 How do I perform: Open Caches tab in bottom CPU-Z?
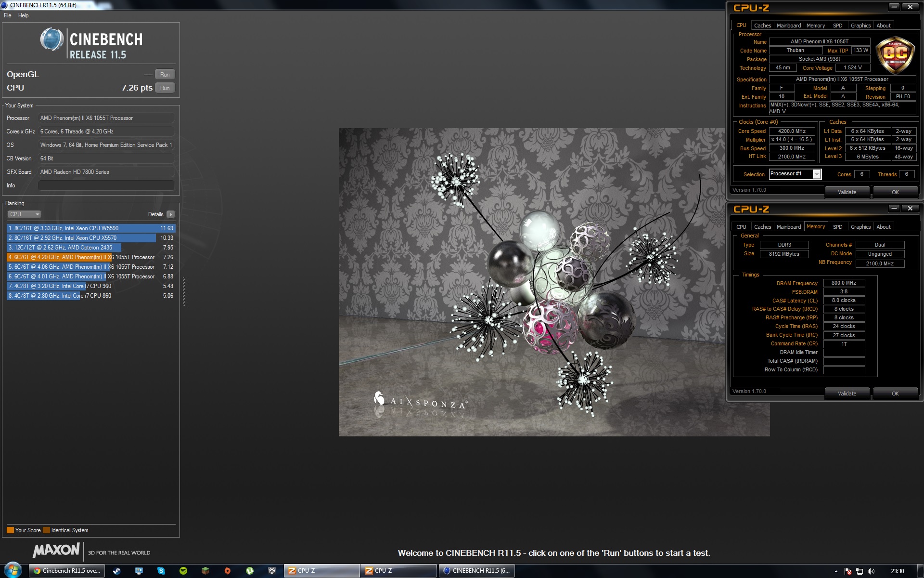tap(762, 227)
